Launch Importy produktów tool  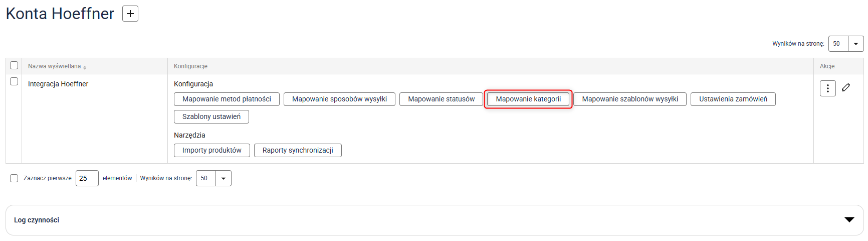tap(211, 150)
